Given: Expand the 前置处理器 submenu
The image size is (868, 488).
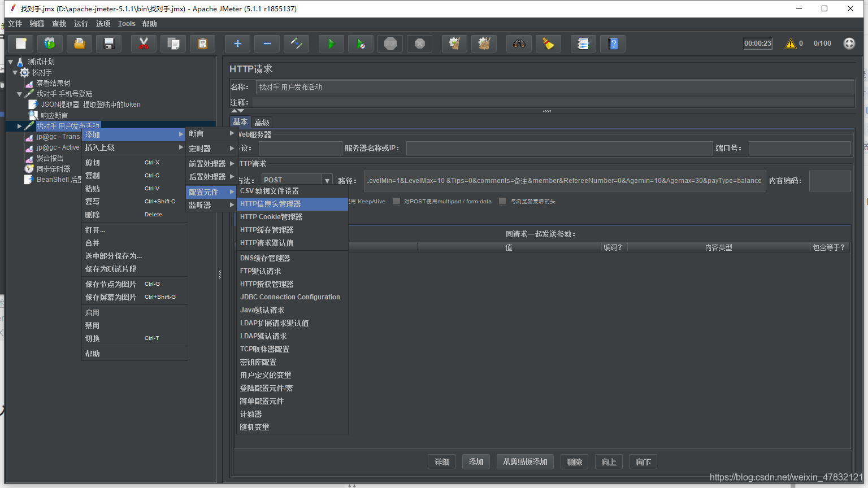Looking at the screenshot, I should coord(211,164).
